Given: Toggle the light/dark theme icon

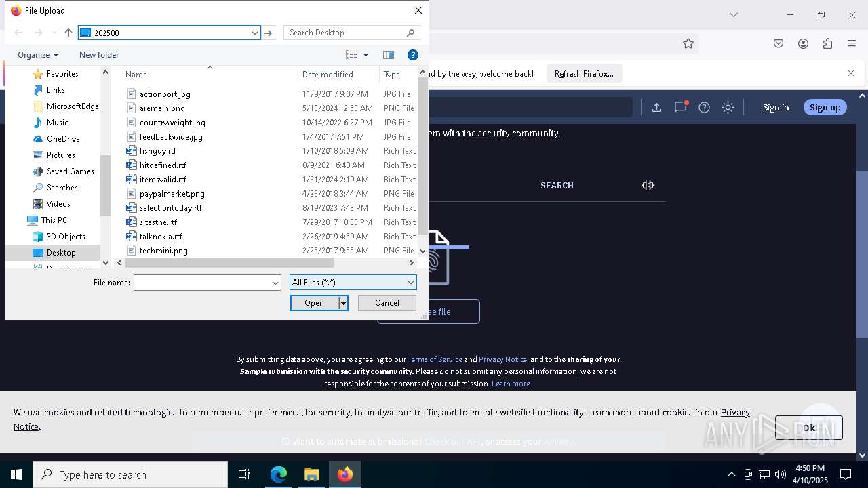Looking at the screenshot, I should tap(728, 107).
